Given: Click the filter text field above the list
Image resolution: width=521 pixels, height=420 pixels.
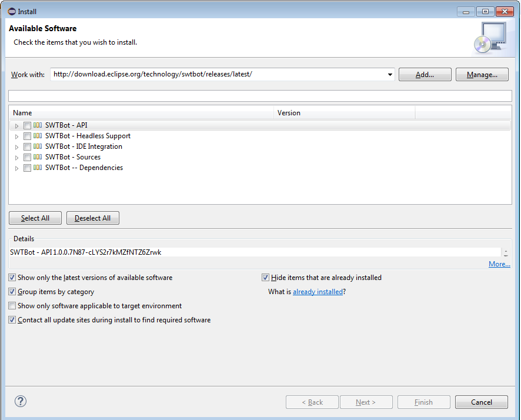Looking at the screenshot, I should click(x=260, y=96).
